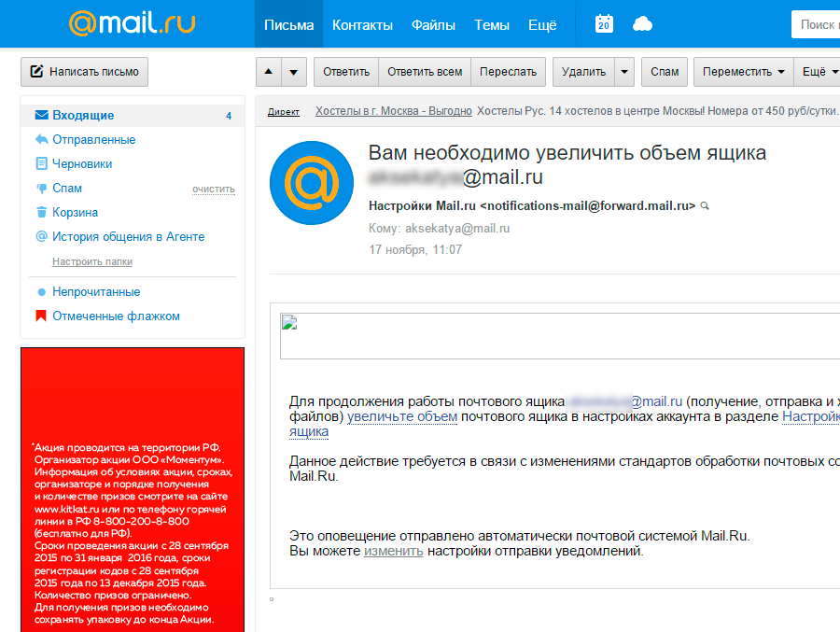Image resolution: width=840 pixels, height=632 pixels.
Task: Click the Sent folder arrow icon
Action: coord(41,139)
